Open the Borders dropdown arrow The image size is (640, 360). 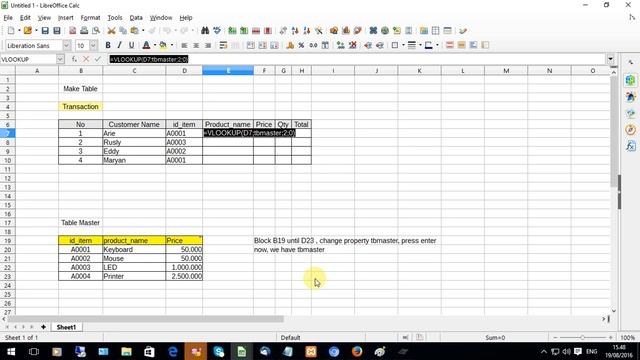403,45
